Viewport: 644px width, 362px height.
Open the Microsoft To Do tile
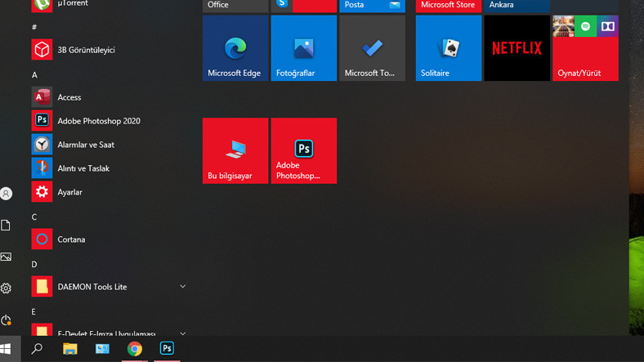372,48
